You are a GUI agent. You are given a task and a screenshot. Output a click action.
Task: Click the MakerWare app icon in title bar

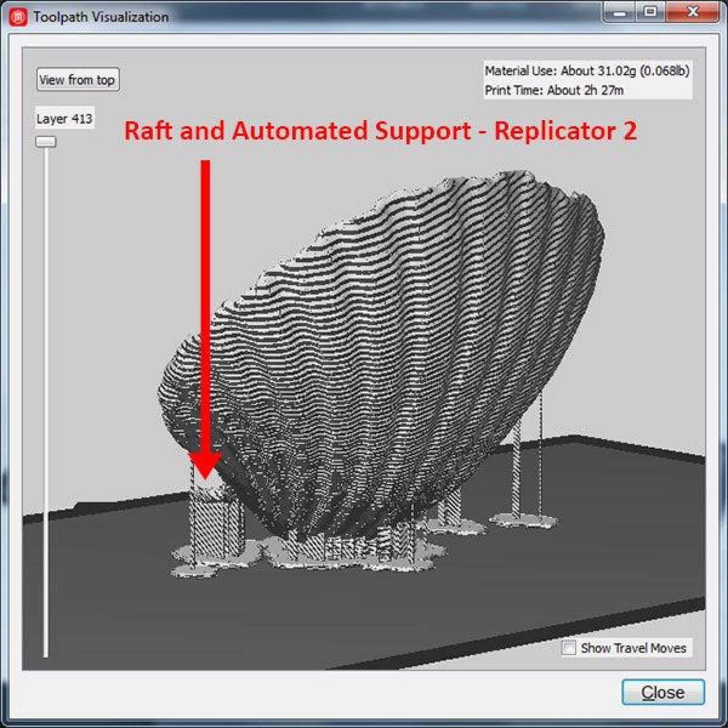[x=18, y=17]
